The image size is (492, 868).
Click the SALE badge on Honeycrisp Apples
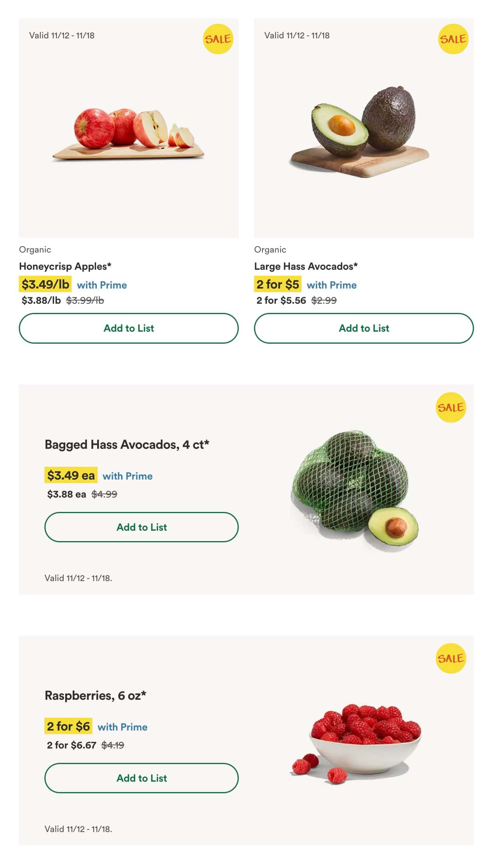(218, 39)
